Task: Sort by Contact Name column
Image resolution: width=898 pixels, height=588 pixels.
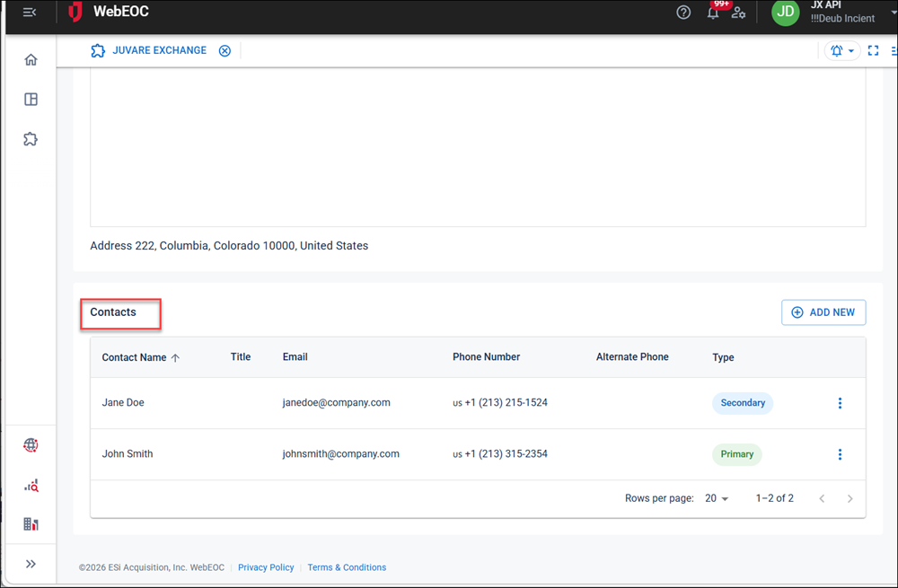Action: click(134, 357)
